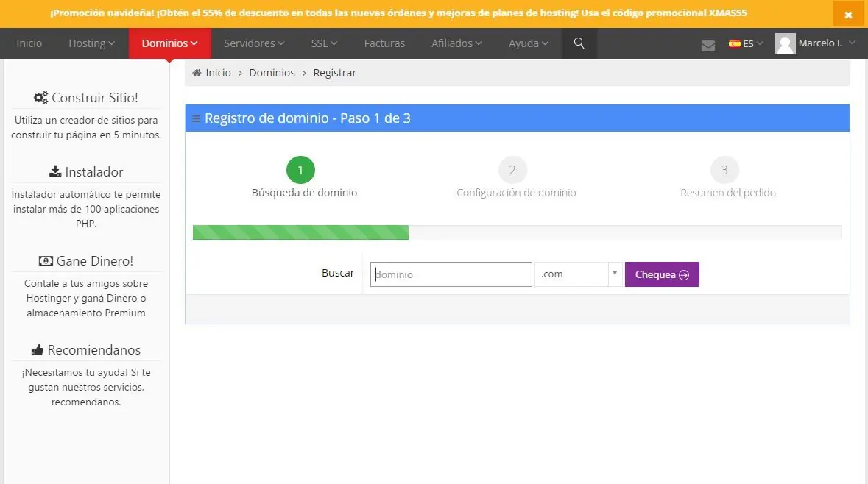Open the Marcelo I. account menu
868x484 pixels.
(x=816, y=43)
